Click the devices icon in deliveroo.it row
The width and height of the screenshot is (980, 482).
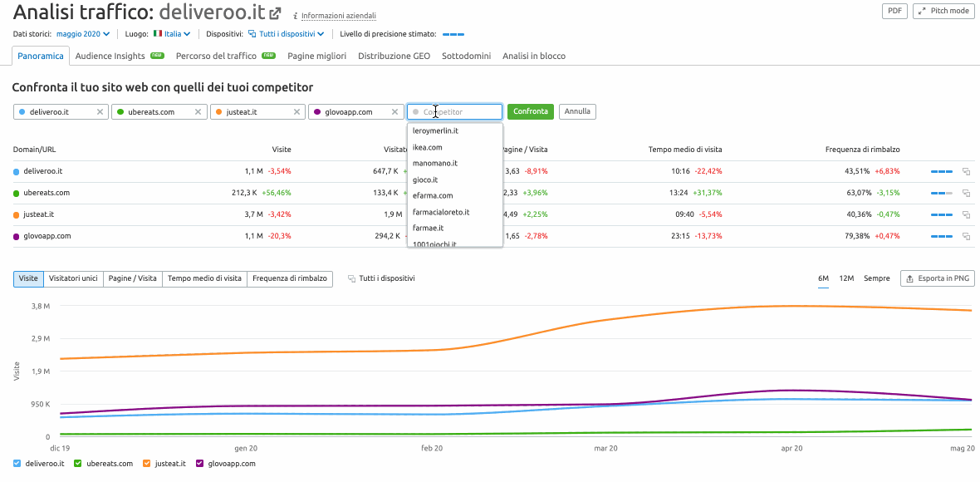[x=966, y=171]
